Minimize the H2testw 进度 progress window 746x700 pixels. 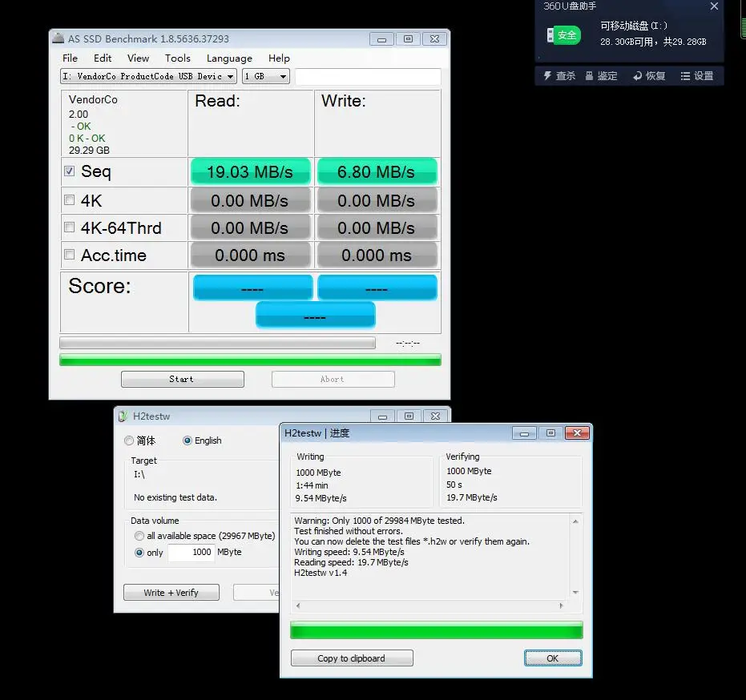524,433
